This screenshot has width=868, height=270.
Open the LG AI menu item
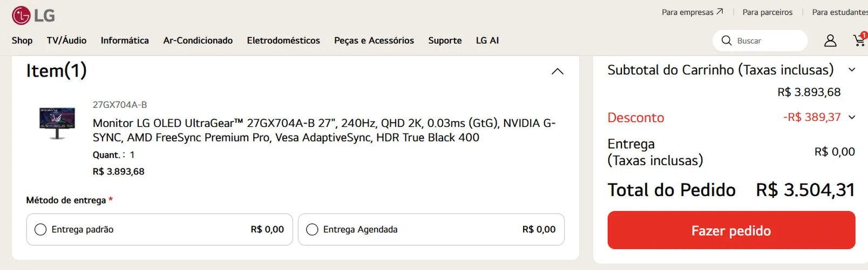(487, 40)
